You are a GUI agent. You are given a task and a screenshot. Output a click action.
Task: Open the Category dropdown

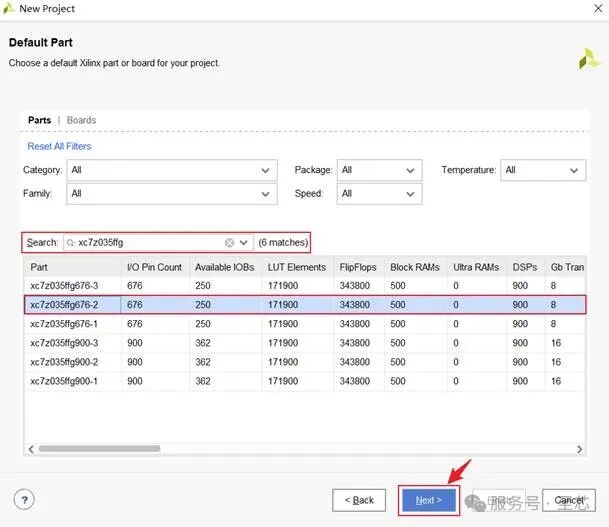click(171, 170)
